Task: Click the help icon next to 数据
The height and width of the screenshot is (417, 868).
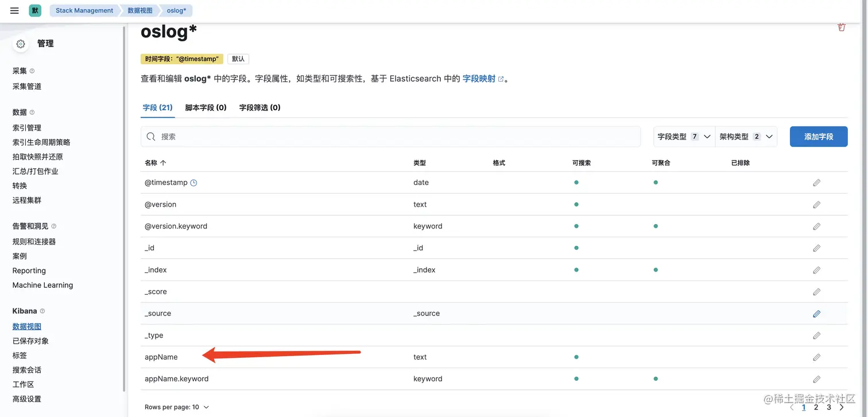Action: pyautogui.click(x=32, y=113)
